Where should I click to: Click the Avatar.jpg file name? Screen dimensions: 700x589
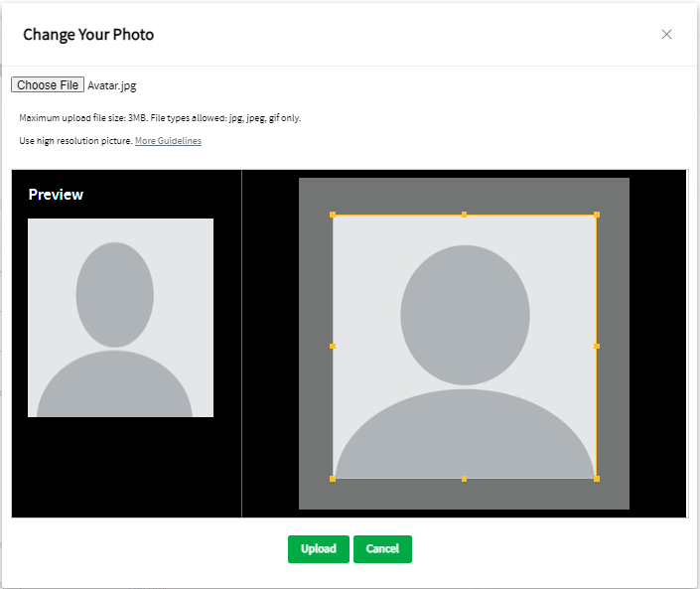click(x=112, y=85)
